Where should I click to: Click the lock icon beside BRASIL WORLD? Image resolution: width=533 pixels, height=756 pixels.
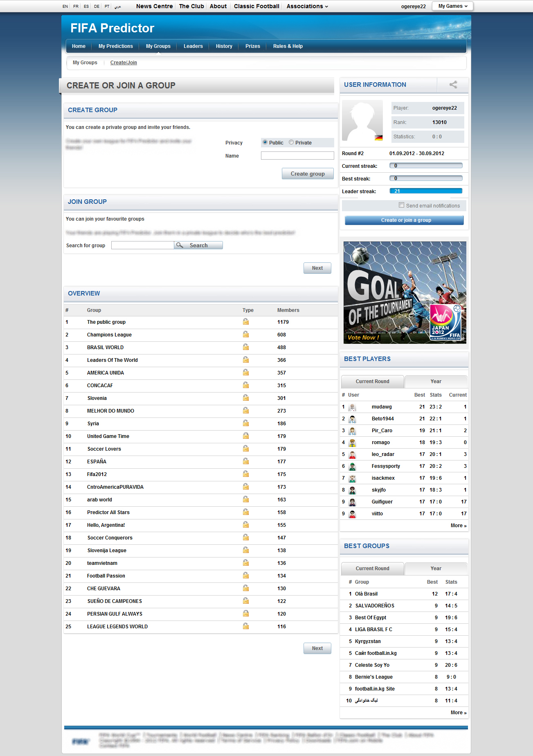(x=246, y=347)
